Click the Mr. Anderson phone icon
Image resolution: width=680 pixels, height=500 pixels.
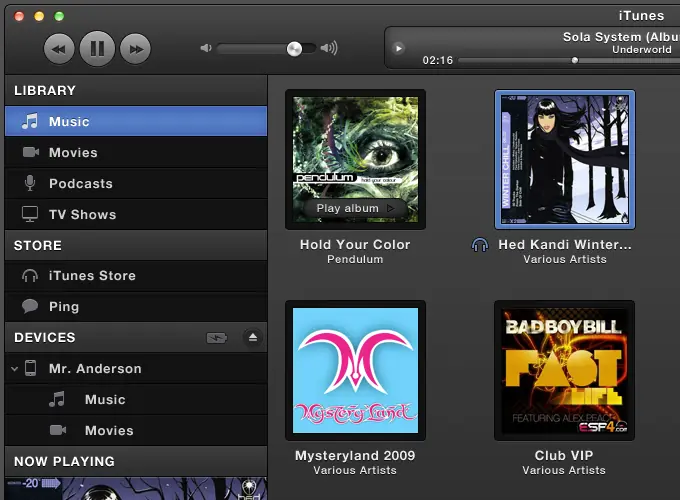tap(30, 368)
